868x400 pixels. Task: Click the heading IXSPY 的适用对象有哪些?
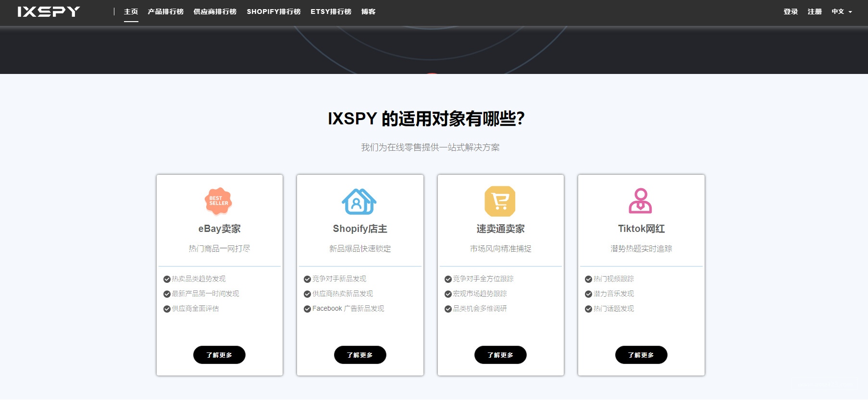(x=426, y=119)
